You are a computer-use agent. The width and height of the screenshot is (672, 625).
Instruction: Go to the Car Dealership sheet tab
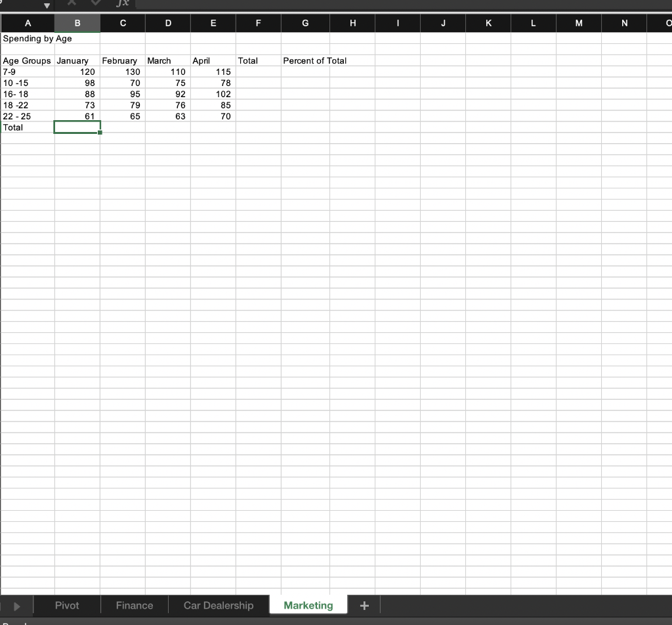pyautogui.click(x=219, y=605)
